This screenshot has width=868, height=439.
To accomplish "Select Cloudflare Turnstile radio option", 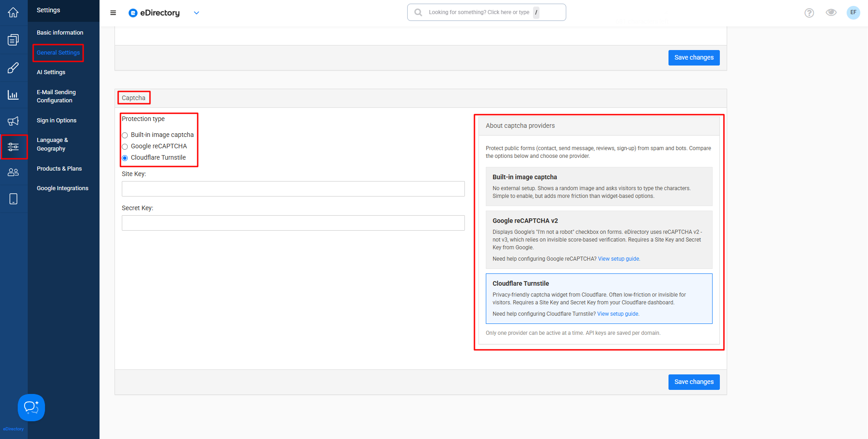I will tap(125, 158).
